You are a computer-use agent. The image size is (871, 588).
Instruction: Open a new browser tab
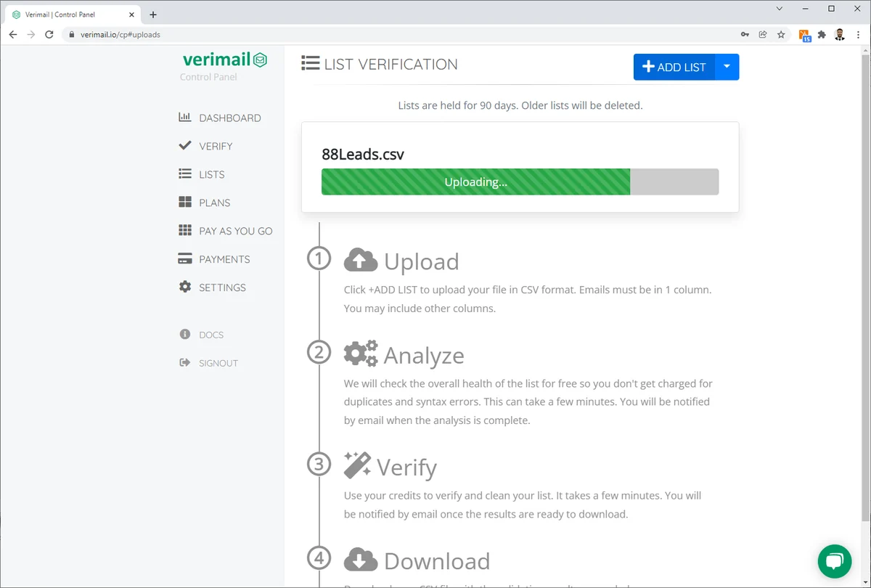(153, 15)
